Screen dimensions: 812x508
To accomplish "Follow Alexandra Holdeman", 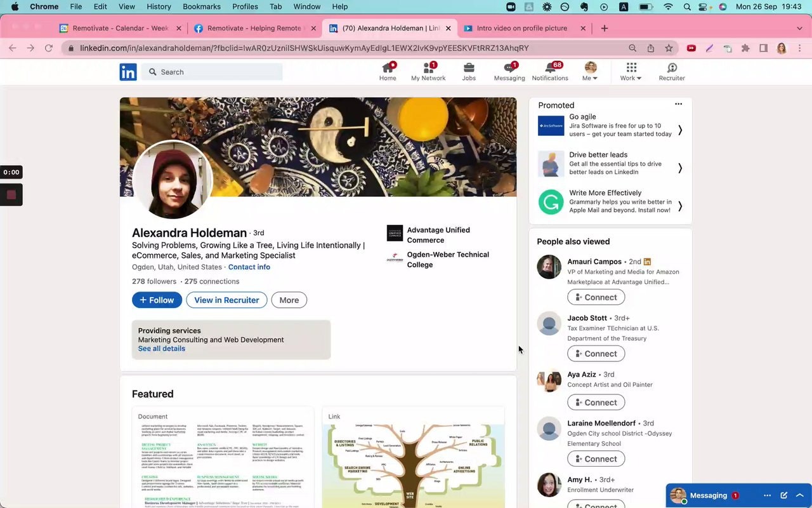I will pyautogui.click(x=157, y=300).
